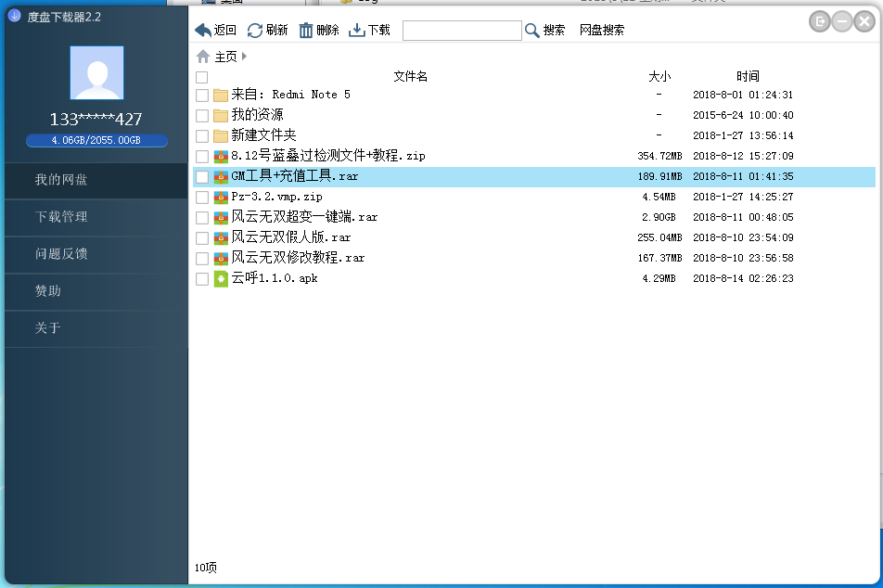
Task: Click the 搜索 button label
Action: click(554, 31)
